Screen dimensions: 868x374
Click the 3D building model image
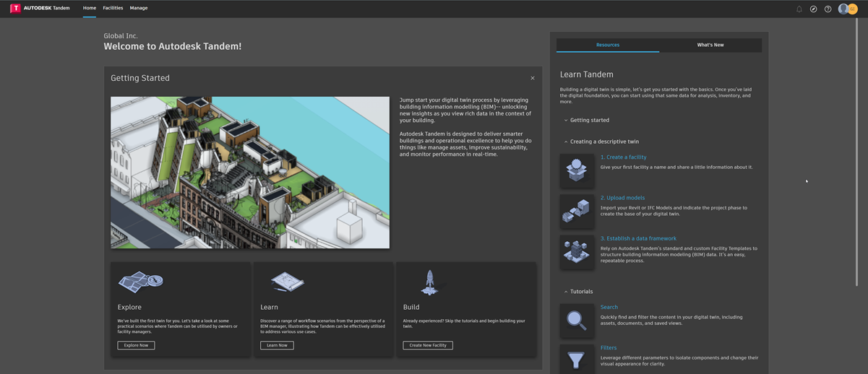tap(250, 173)
